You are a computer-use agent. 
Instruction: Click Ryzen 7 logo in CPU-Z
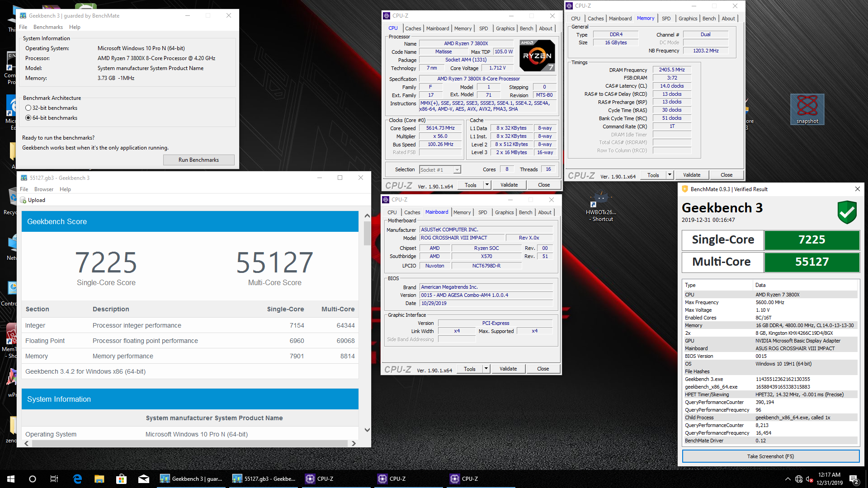pos(537,56)
